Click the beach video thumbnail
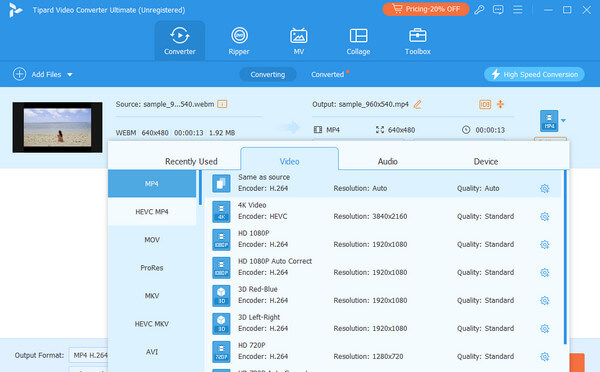Screen dimensions: 600x372 [57, 127]
